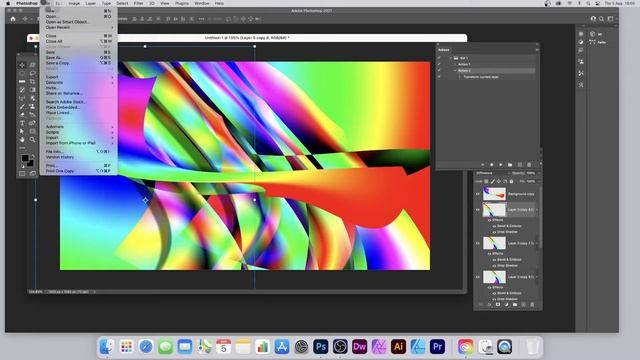Image resolution: width=640 pixels, height=360 pixels.
Task: Open the Export submenu
Action: (78, 77)
